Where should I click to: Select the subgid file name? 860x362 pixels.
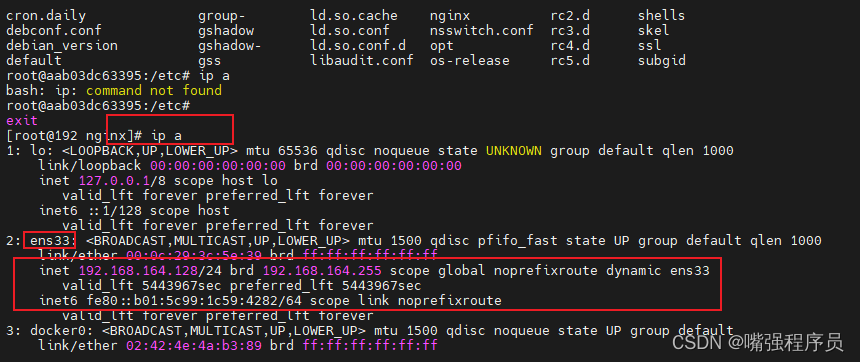[661, 60]
